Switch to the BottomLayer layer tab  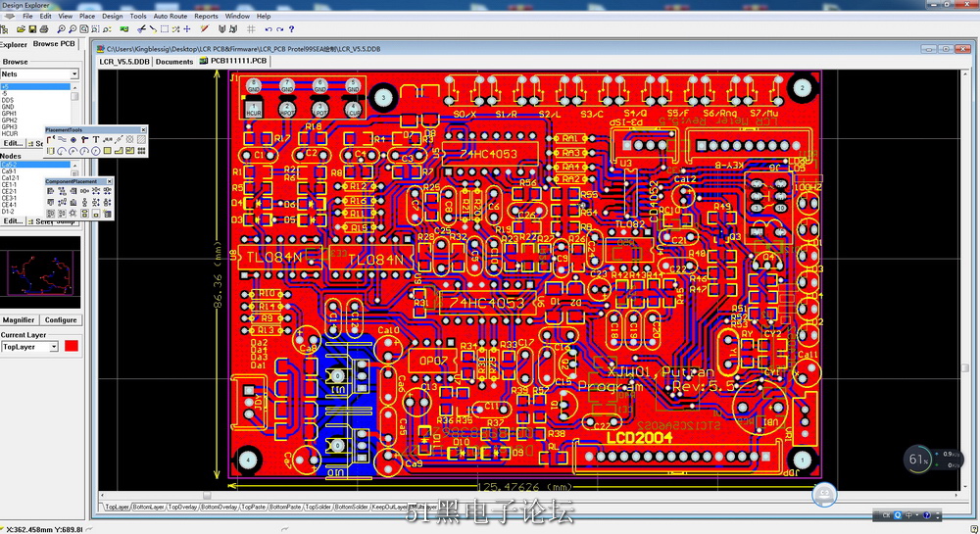(148, 508)
